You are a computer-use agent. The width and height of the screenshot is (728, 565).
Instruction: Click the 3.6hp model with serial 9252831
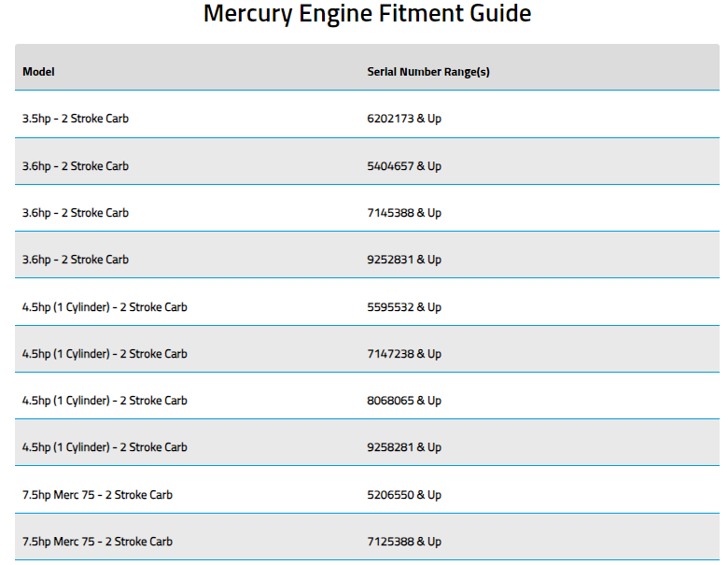(x=76, y=260)
